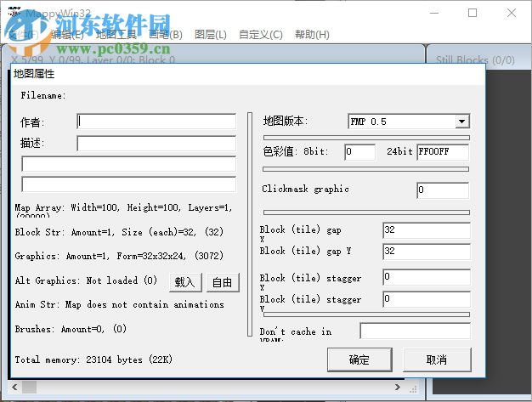Click the Brushes: Amount=0 text

pyautogui.click(x=71, y=329)
